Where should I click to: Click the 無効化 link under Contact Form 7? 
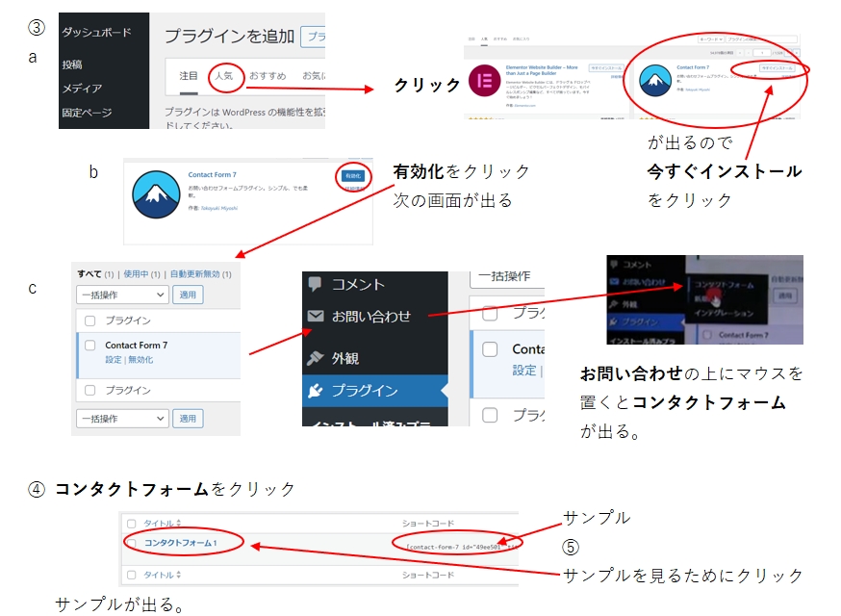(x=140, y=359)
